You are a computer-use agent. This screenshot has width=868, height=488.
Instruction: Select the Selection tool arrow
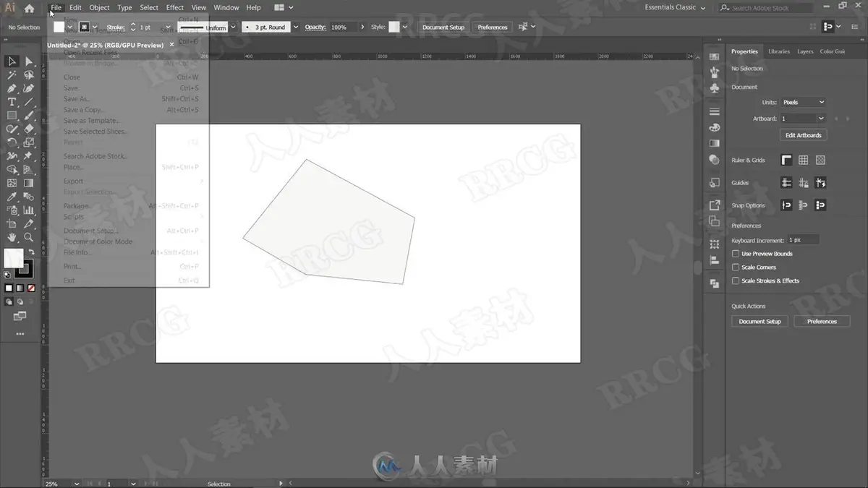pos(12,61)
